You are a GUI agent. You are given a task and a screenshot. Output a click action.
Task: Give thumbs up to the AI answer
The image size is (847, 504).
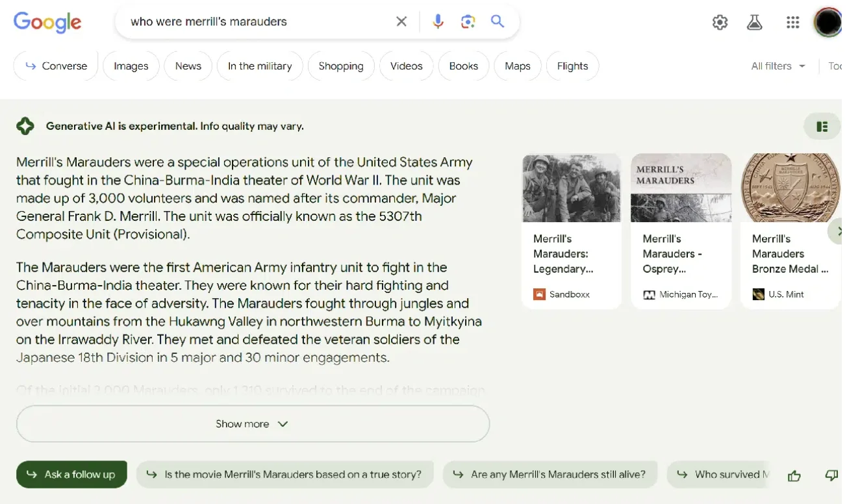(x=794, y=475)
